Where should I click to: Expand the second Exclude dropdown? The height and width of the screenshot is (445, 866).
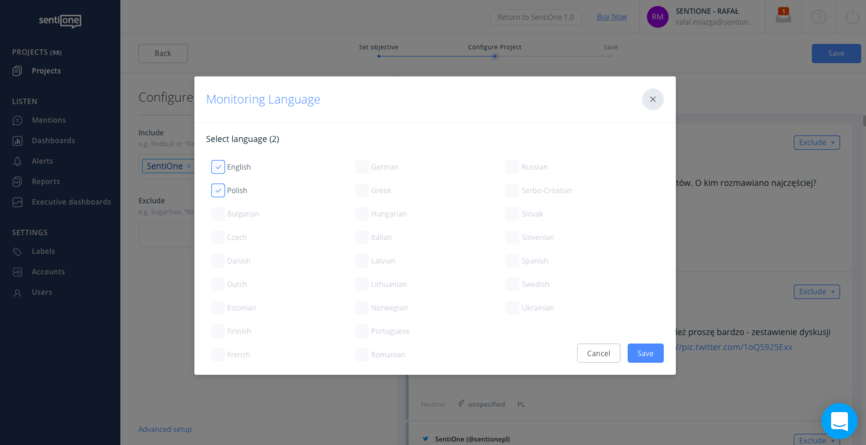click(x=817, y=292)
